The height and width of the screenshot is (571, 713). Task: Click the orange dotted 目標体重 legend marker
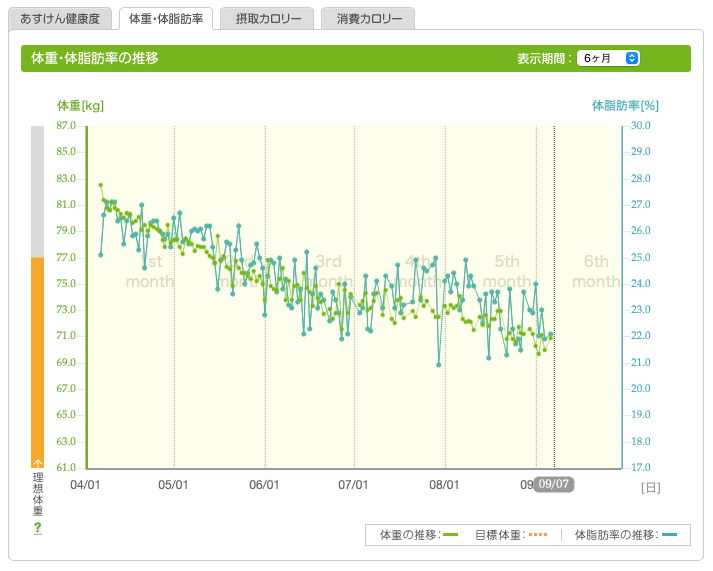click(x=538, y=536)
